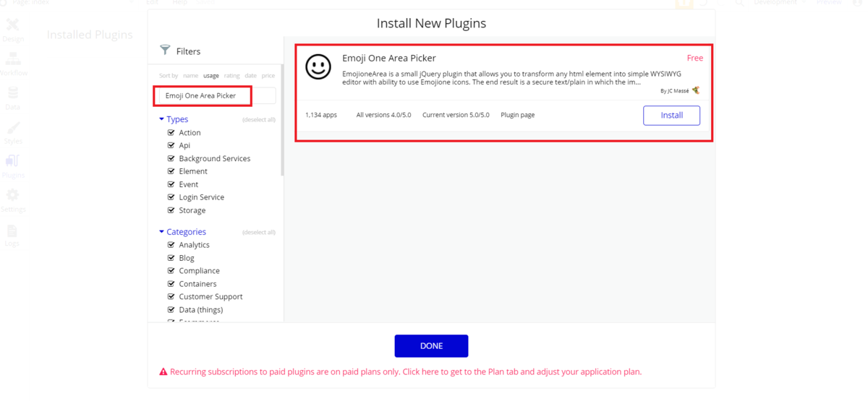The height and width of the screenshot is (401, 868).
Task: Click the Filters funnel icon
Action: click(x=165, y=50)
